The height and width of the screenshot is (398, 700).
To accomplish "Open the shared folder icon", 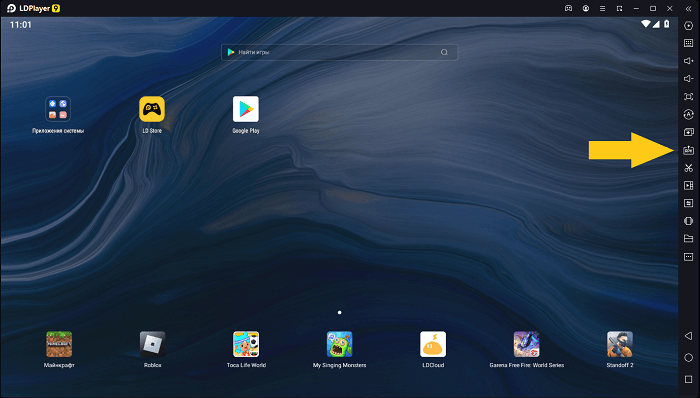I will pos(688,239).
